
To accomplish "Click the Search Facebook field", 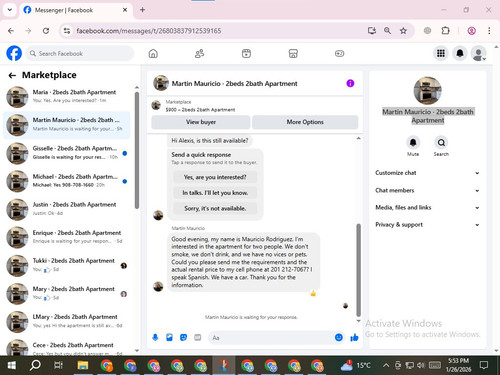I will 80,53.
